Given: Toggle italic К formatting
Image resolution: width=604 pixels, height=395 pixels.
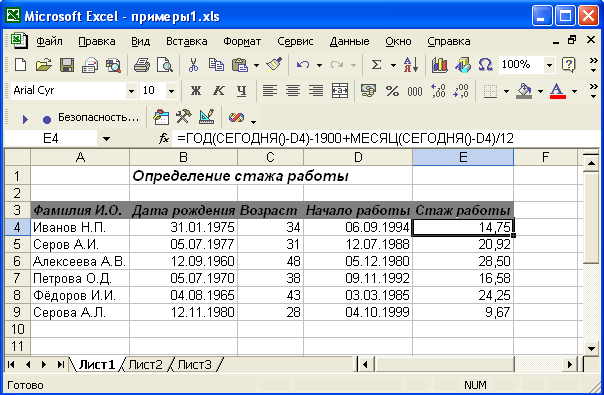Looking at the screenshot, I should (x=219, y=91).
